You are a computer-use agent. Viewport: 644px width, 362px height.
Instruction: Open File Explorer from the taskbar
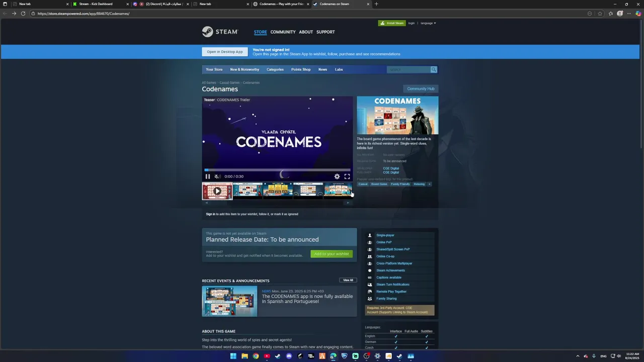[x=245, y=356]
